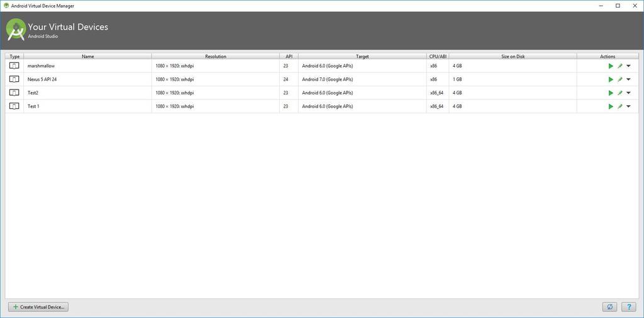This screenshot has width=644, height=318.
Task: Click x86 CPU cell in marshmallow row
Action: click(438, 66)
